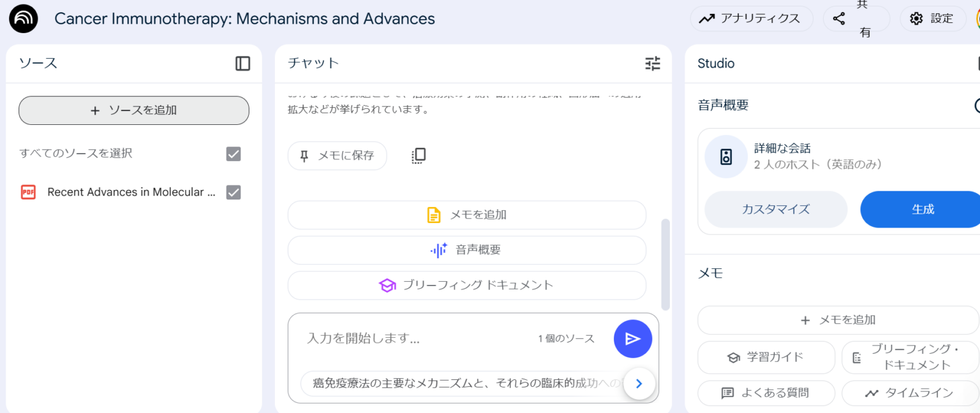Uncheck the Recent Advances source checkbox

click(234, 192)
